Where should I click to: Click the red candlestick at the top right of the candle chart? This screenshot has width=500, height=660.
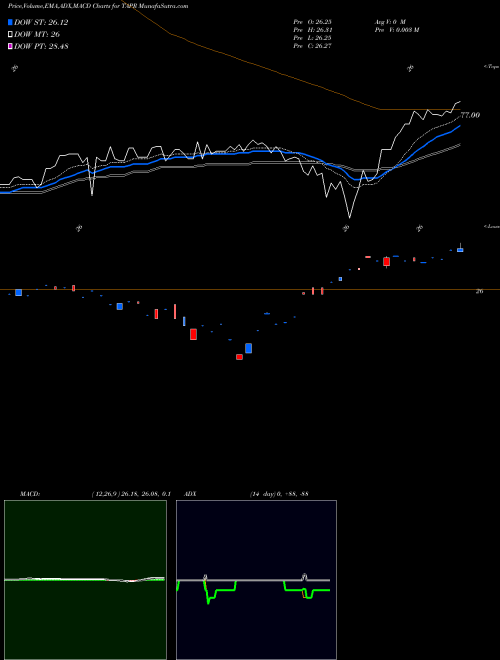tap(386, 261)
